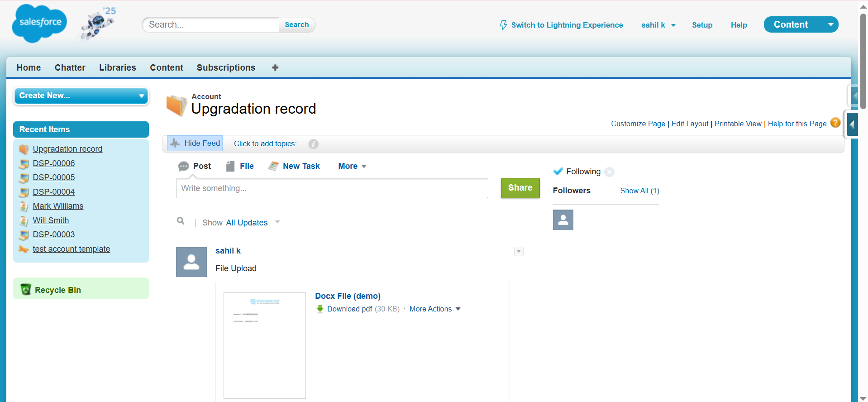Image resolution: width=868 pixels, height=402 pixels.
Task: Click the blue Following checkmark icon
Action: click(558, 171)
